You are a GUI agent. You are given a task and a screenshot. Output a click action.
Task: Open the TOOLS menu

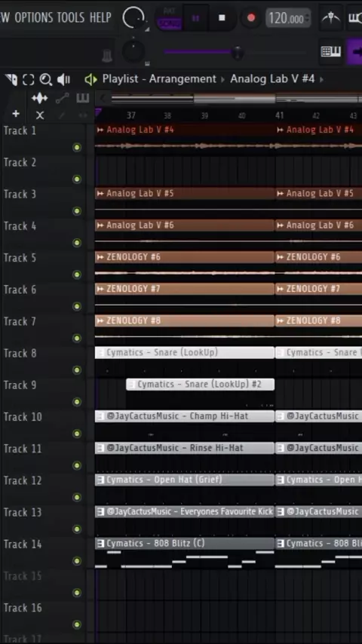coord(71,17)
